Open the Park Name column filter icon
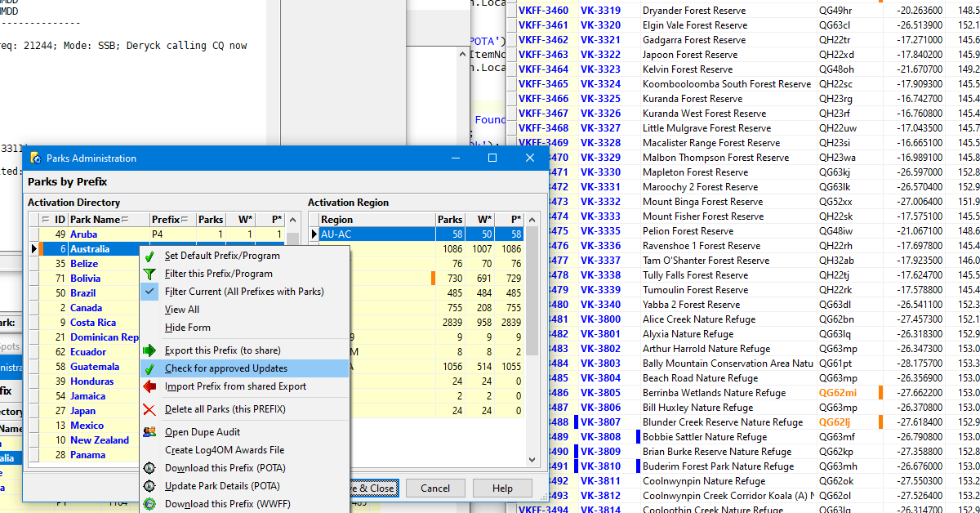 coord(125,220)
